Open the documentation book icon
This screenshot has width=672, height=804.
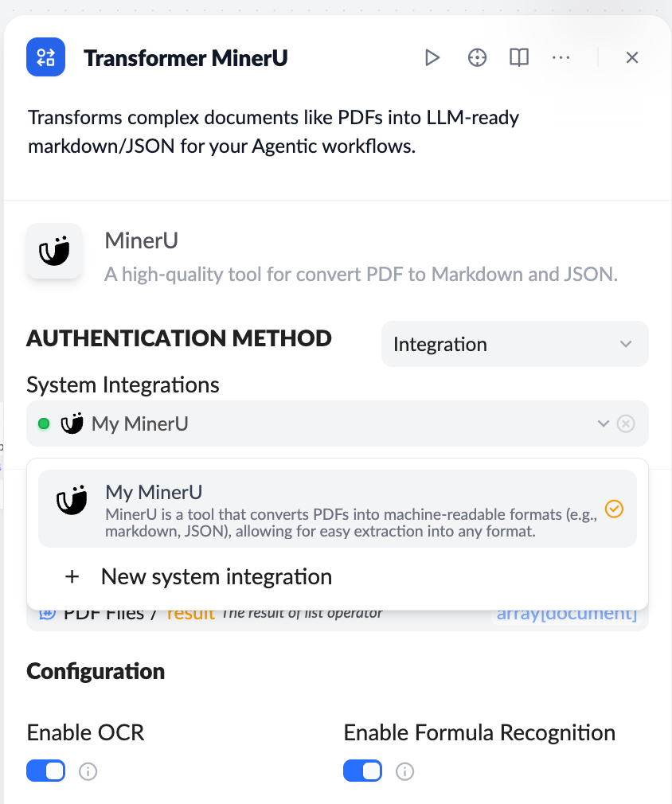coord(518,57)
